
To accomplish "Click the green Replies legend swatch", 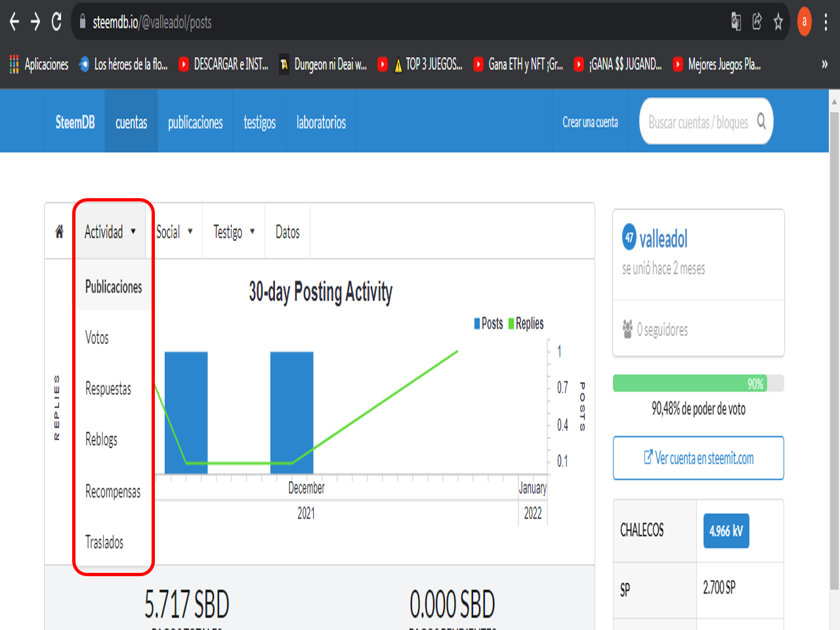I will point(511,324).
